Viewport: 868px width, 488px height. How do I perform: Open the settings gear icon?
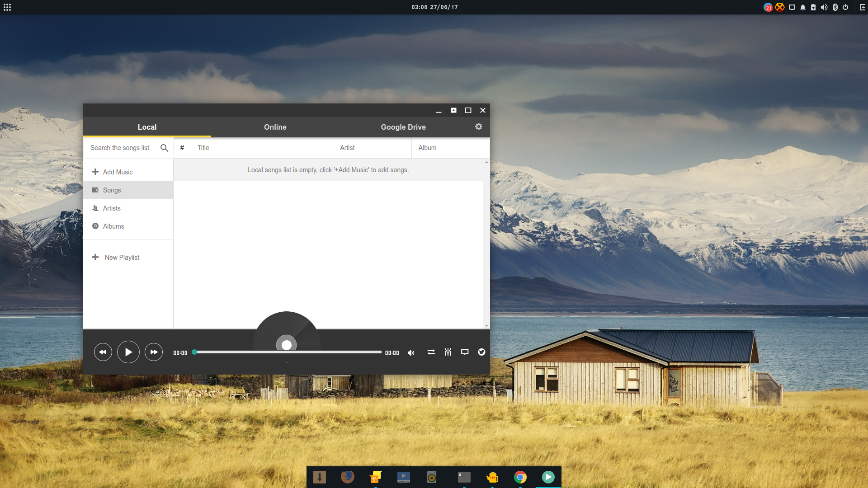click(479, 127)
